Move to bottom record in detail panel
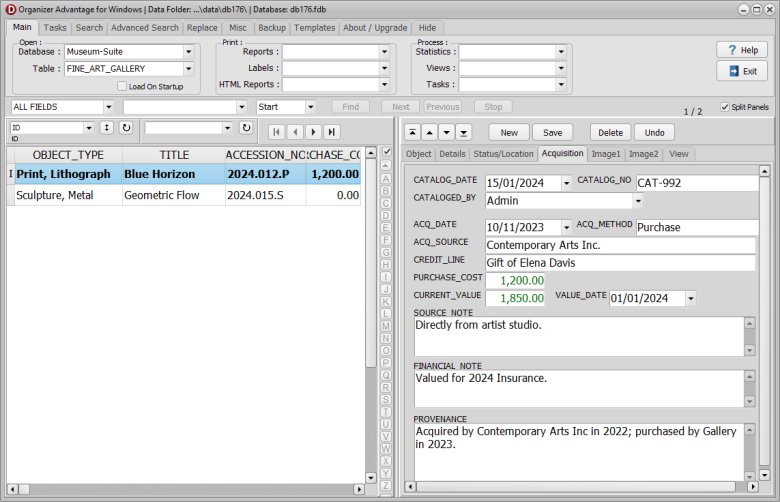The height and width of the screenshot is (502, 780). point(463,132)
